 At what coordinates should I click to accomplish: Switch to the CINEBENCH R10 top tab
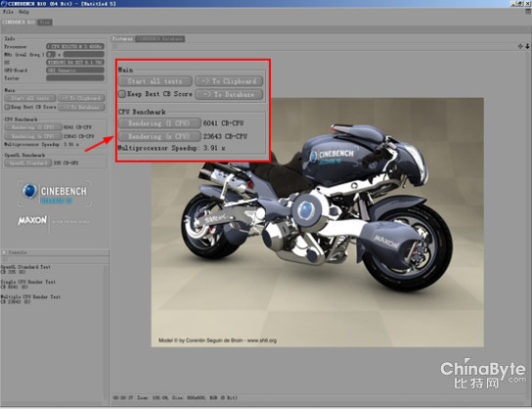pyautogui.click(x=19, y=23)
